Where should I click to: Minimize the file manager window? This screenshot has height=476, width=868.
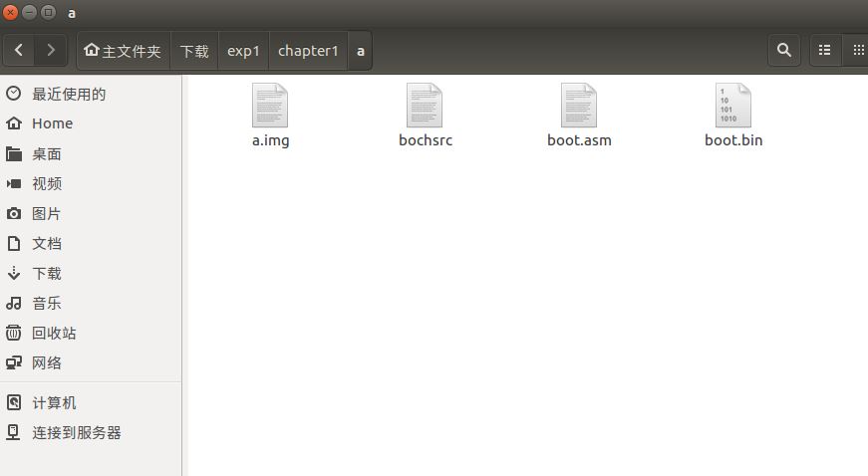(x=29, y=12)
